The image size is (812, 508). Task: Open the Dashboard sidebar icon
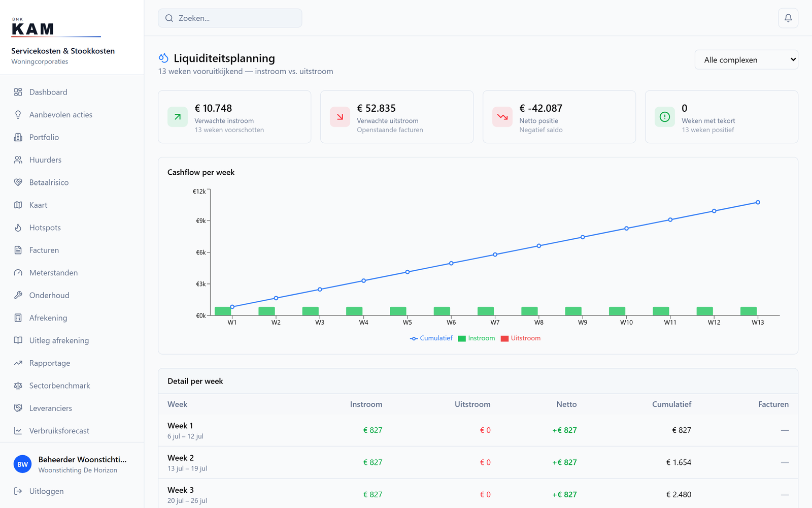[x=18, y=92]
